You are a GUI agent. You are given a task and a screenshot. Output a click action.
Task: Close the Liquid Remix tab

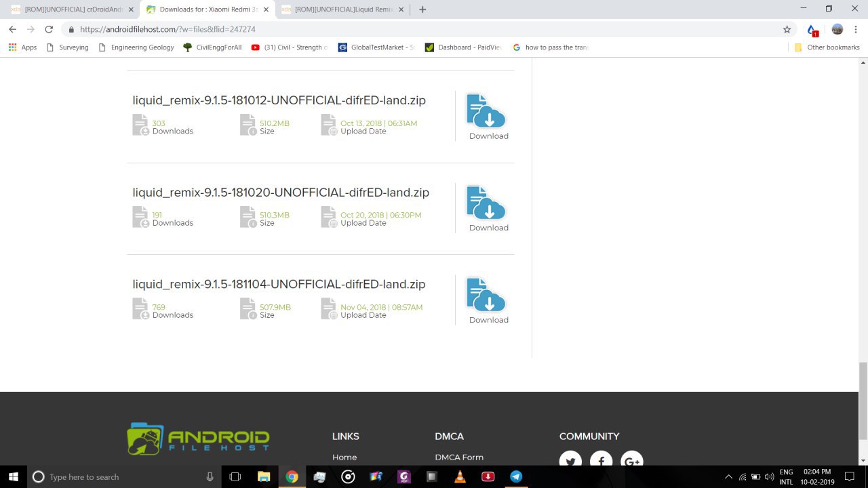(401, 9)
